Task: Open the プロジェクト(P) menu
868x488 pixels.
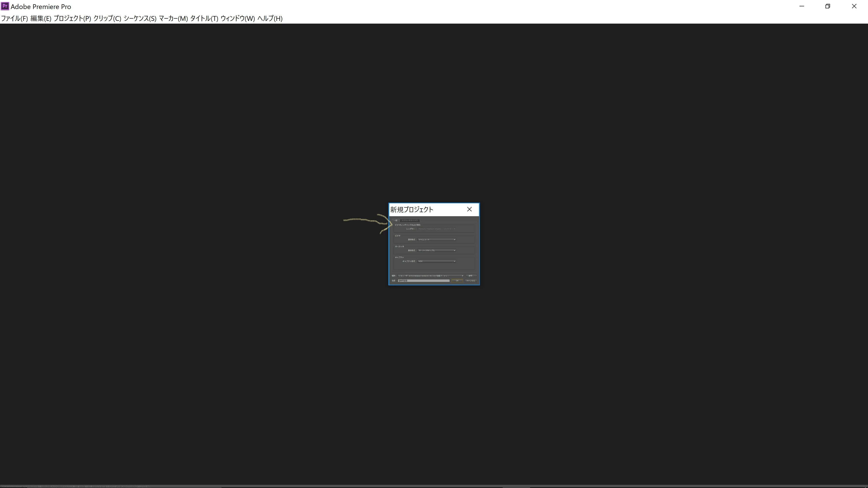Action: pyautogui.click(x=72, y=19)
